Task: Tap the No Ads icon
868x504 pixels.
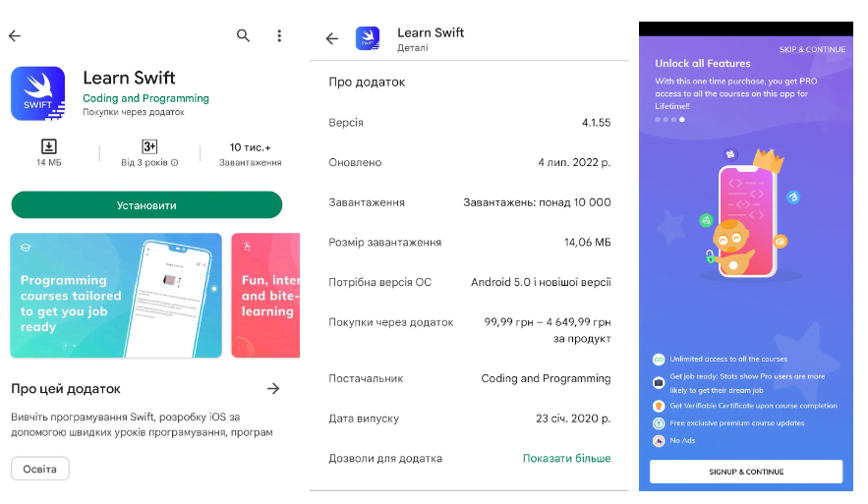Action: pos(659,441)
